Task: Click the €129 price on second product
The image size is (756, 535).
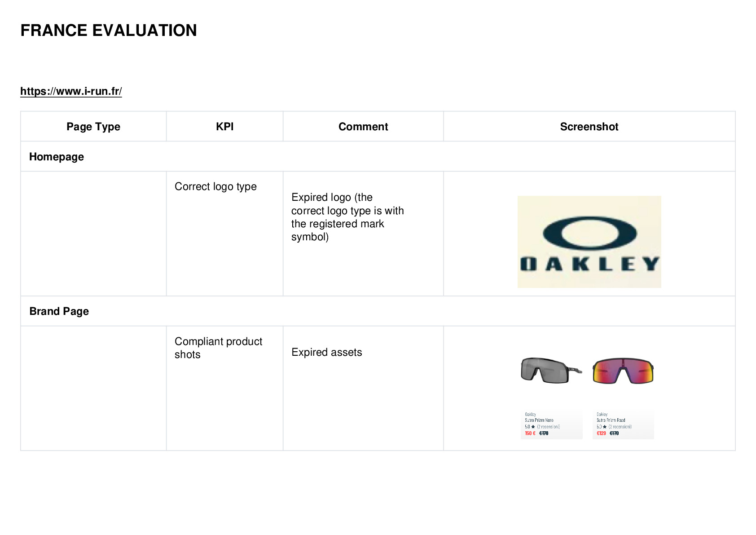Action: (601, 433)
